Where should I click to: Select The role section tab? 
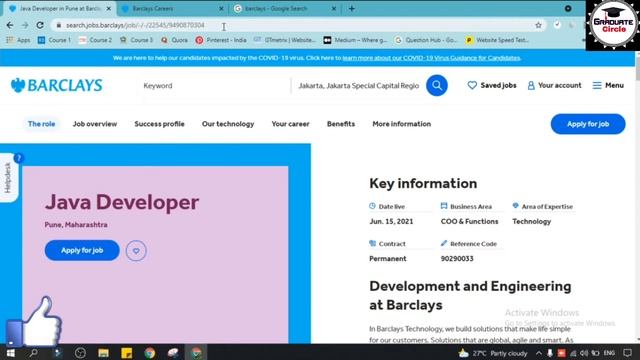click(41, 124)
